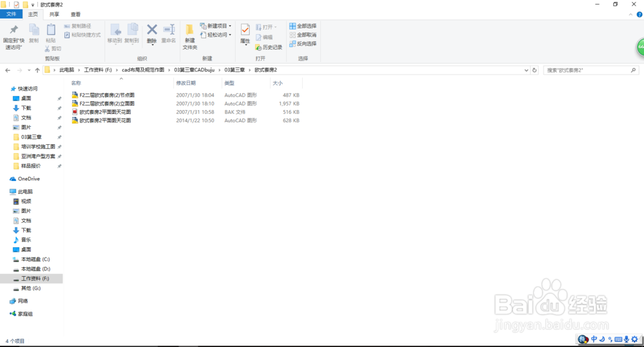Click the red X Delete icon

[x=152, y=30]
